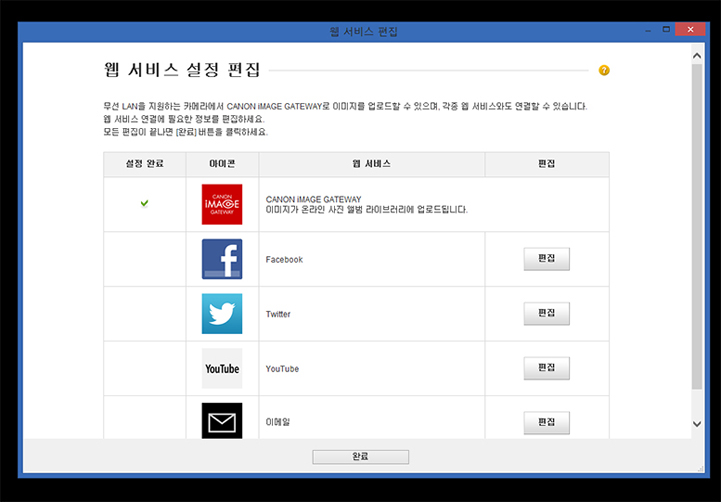This screenshot has width=721, height=502.
Task: Click 편집 button in YouTube row
Action: (x=546, y=368)
